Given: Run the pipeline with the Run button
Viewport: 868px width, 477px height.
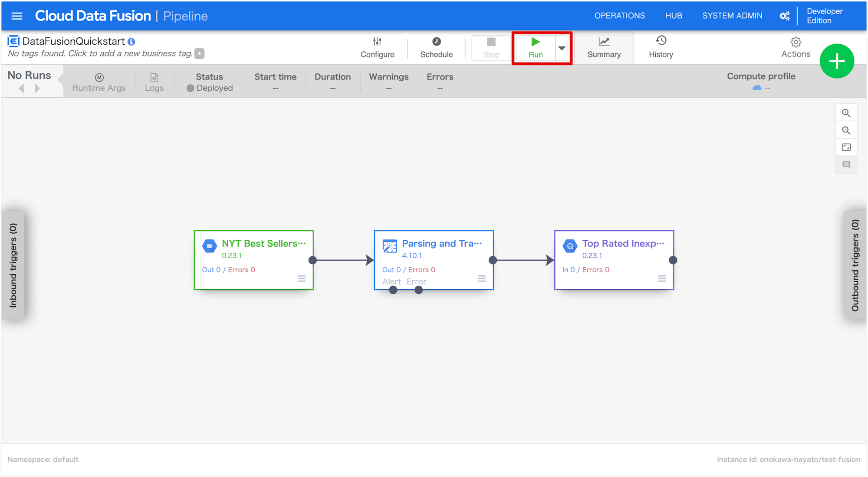Looking at the screenshot, I should 536,48.
